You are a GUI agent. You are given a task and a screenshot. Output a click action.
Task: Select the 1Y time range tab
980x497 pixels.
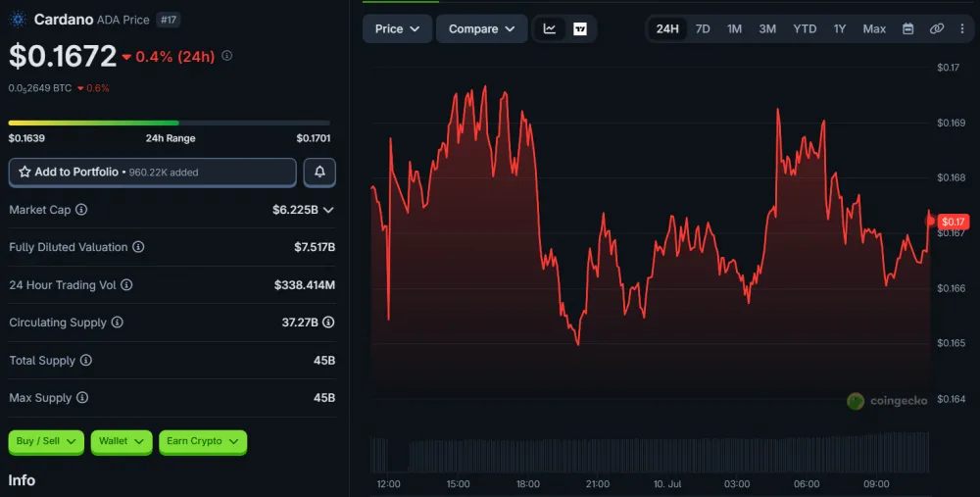pyautogui.click(x=840, y=28)
